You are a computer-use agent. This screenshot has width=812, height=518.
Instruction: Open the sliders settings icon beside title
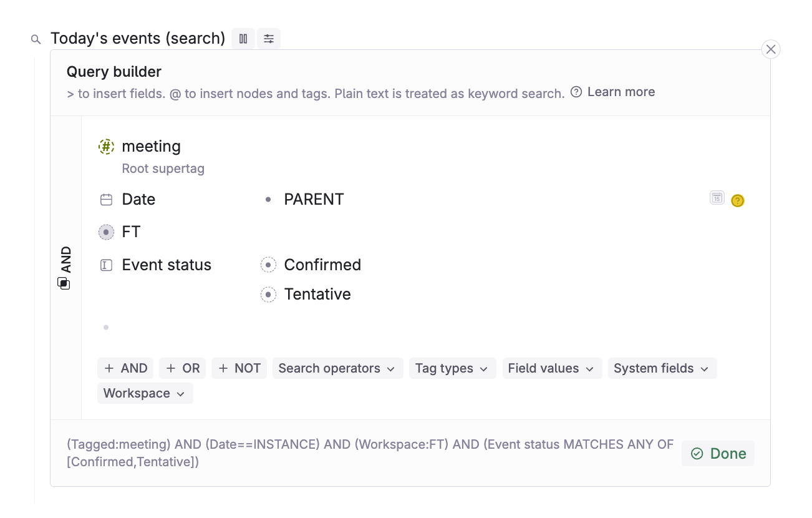[269, 39]
